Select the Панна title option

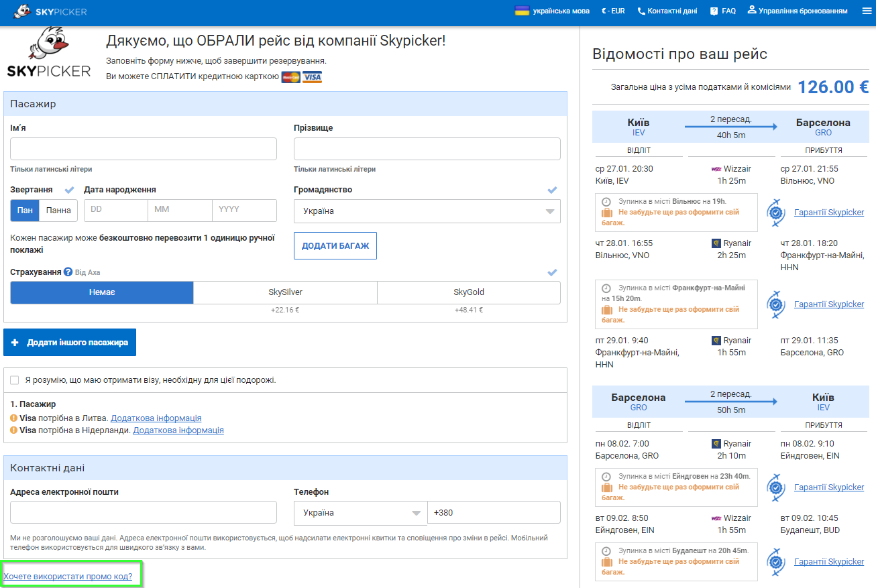point(58,211)
